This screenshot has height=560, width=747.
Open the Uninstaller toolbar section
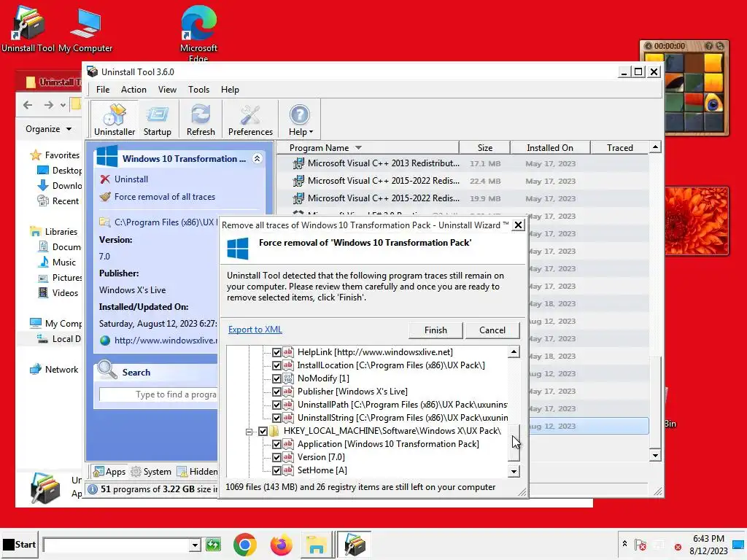[115, 120]
